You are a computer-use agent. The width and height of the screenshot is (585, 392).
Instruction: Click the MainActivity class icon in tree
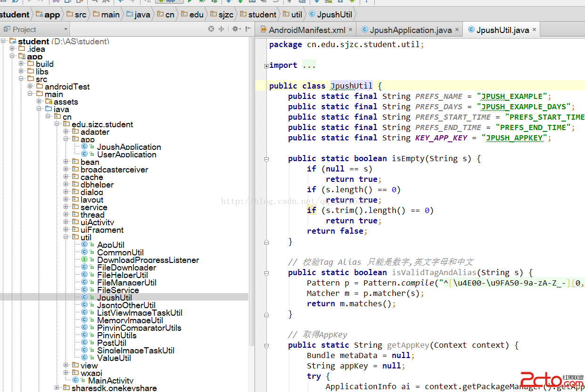point(75,380)
